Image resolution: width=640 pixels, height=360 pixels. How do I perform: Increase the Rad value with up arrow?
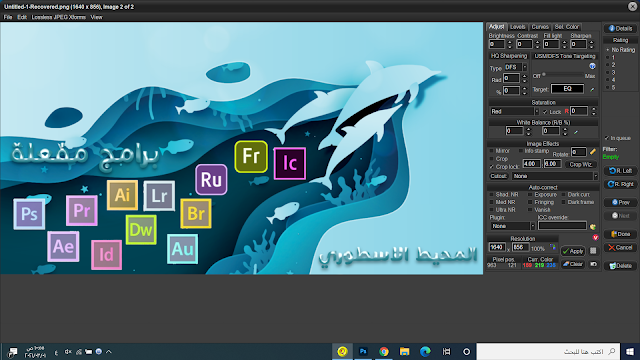pos(524,76)
